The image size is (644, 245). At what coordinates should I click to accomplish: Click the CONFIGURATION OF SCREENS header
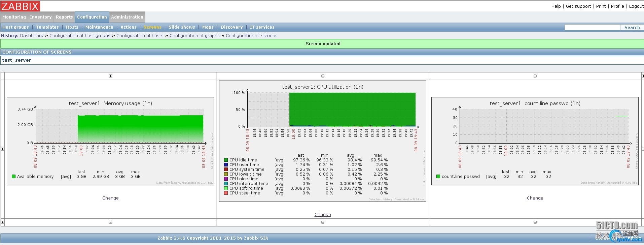pyautogui.click(x=322, y=52)
